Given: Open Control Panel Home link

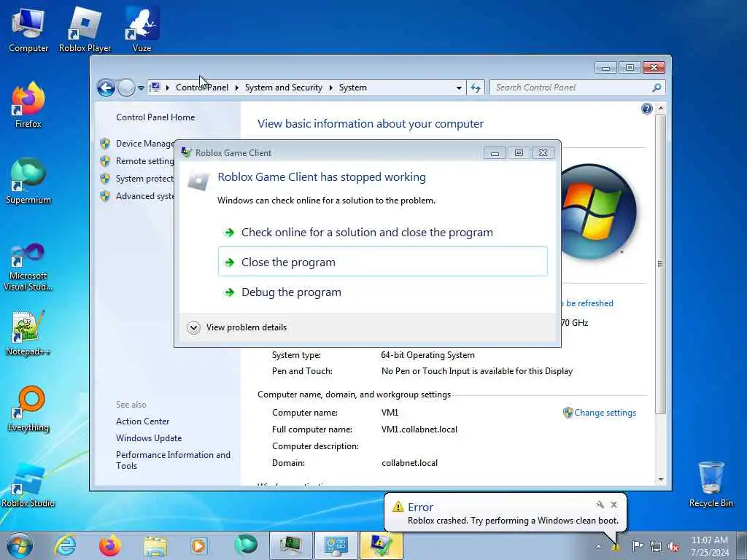Looking at the screenshot, I should coord(155,117).
